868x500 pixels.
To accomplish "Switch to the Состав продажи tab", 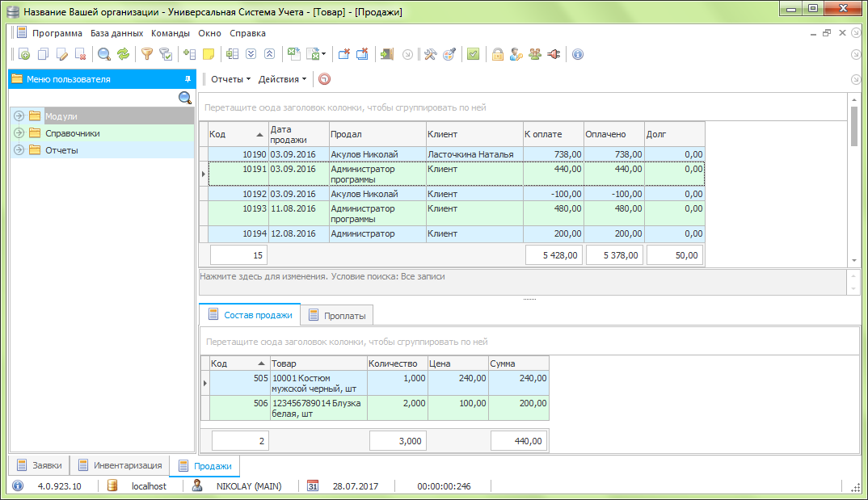I will tap(251, 315).
